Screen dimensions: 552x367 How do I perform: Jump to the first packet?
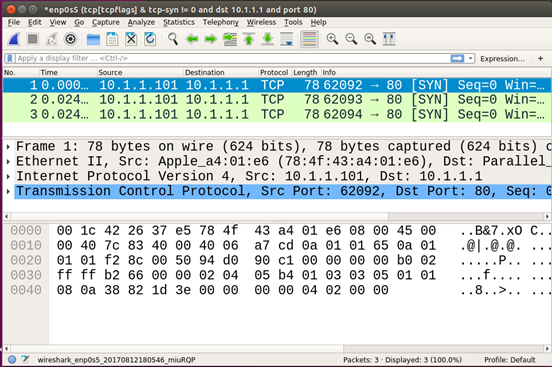click(x=249, y=39)
